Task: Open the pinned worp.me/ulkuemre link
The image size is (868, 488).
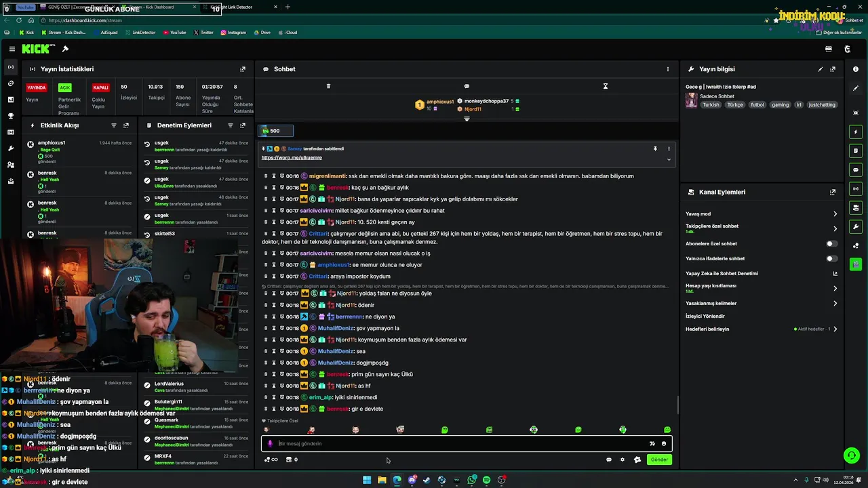Action: 292,157
